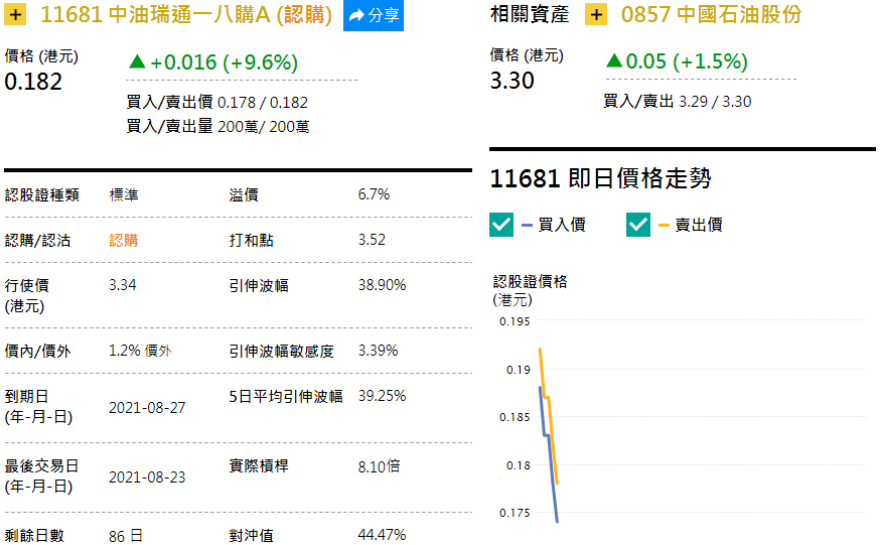Click the 溢價 value 6.7%
Viewport: 880px width, 545px height.
pos(374,195)
